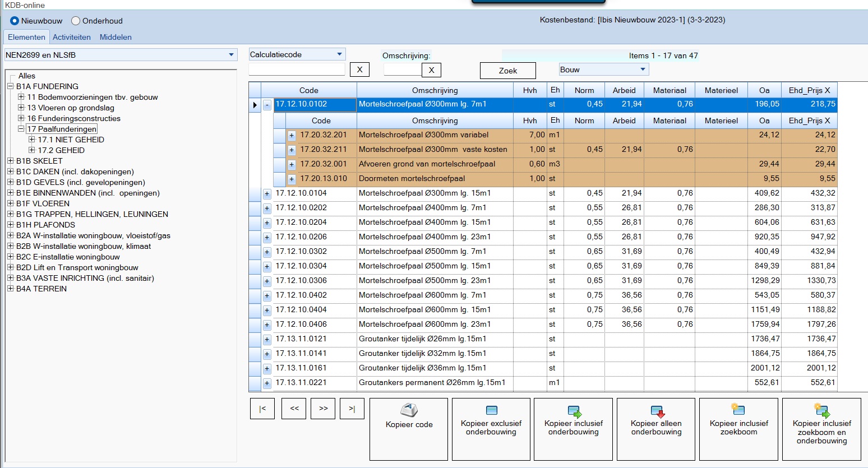This screenshot has height=468, width=868.
Task: Expand sub-row 17.20.13.010 plus icon
Action: (292, 179)
